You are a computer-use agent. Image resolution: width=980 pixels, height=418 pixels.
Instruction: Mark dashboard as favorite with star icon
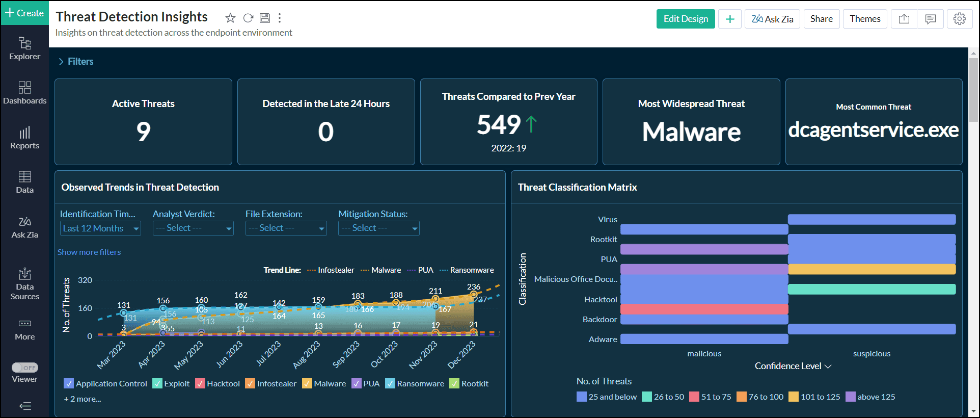point(230,18)
